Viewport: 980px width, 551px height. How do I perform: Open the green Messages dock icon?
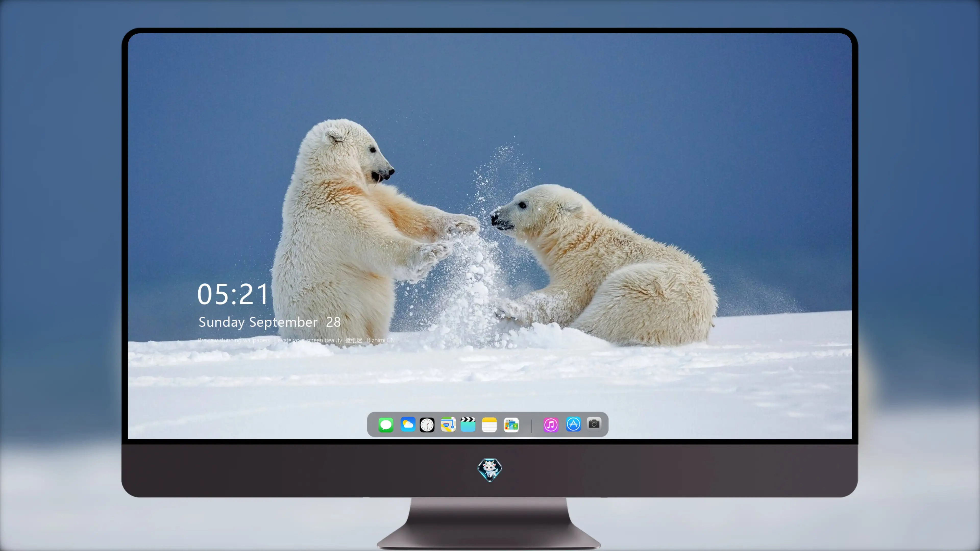pyautogui.click(x=386, y=424)
